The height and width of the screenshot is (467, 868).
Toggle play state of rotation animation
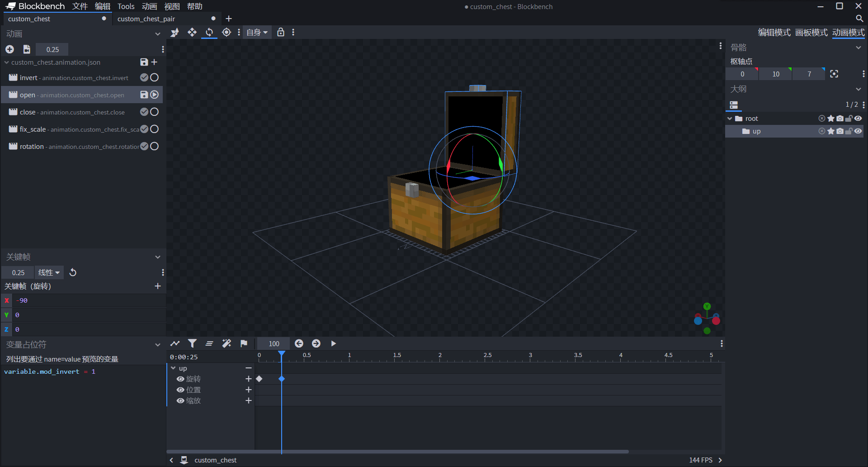[x=154, y=146]
